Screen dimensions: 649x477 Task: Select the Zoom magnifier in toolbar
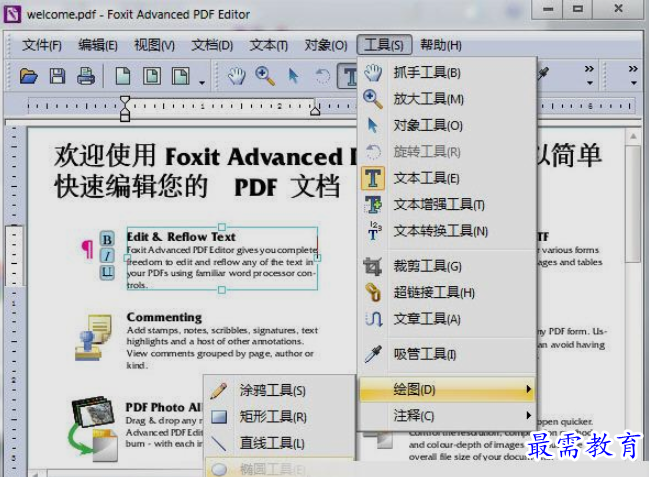tap(265, 76)
